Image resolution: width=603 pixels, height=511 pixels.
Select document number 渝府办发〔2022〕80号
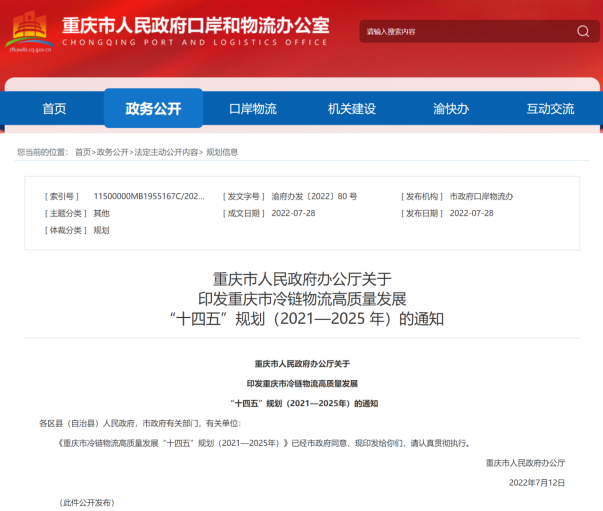(314, 196)
